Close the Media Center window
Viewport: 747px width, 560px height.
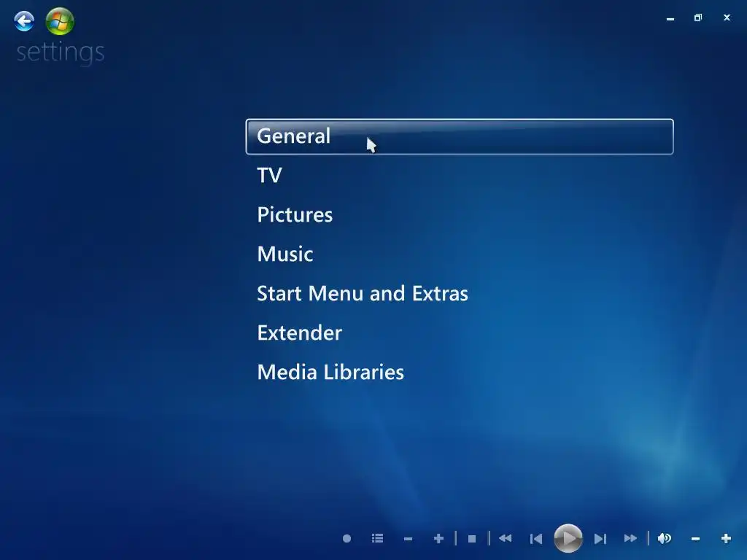tap(727, 17)
